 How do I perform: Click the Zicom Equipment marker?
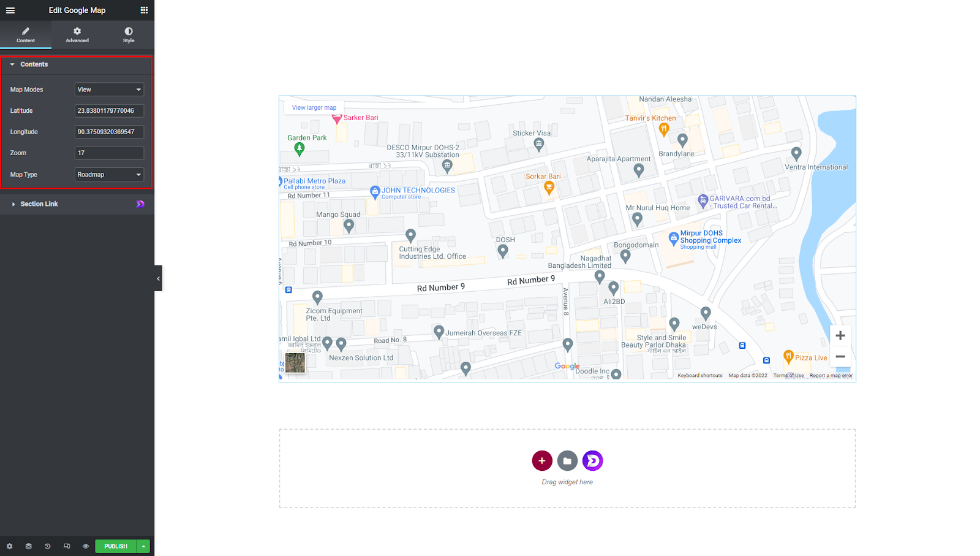coord(317,297)
